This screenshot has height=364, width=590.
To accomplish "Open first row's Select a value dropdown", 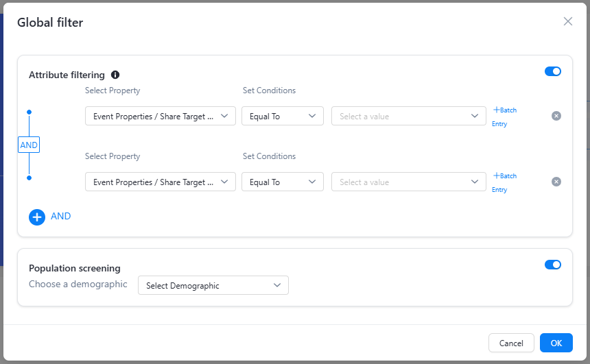I will (x=408, y=117).
